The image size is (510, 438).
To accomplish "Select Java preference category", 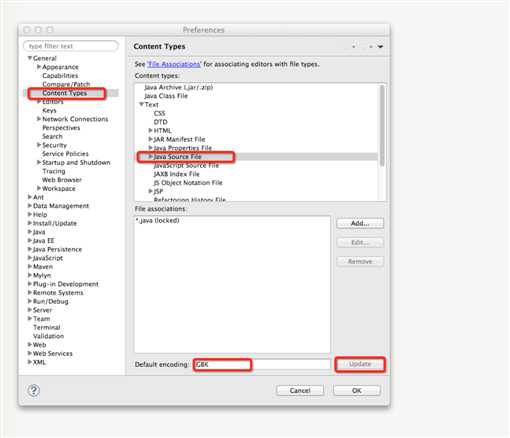I will pyautogui.click(x=39, y=232).
